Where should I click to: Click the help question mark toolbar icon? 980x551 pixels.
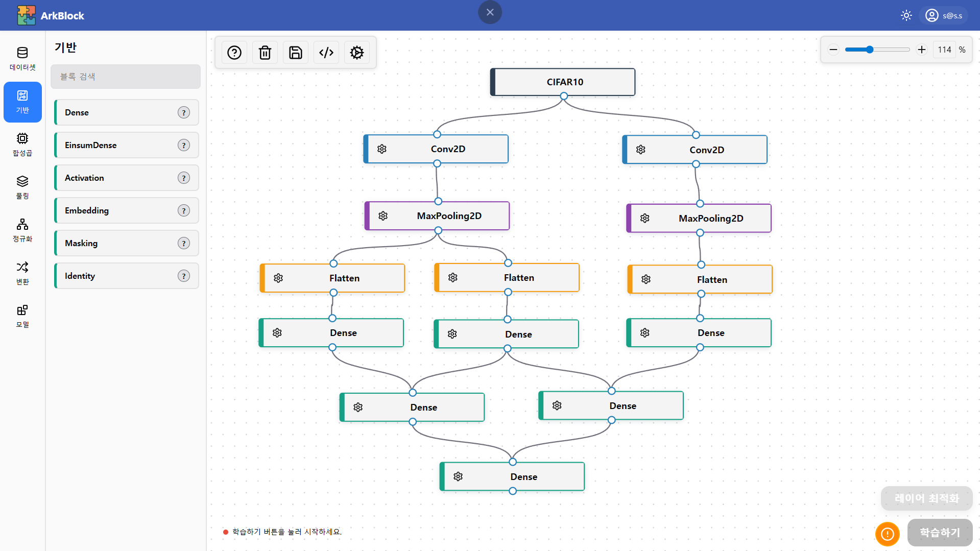234,53
